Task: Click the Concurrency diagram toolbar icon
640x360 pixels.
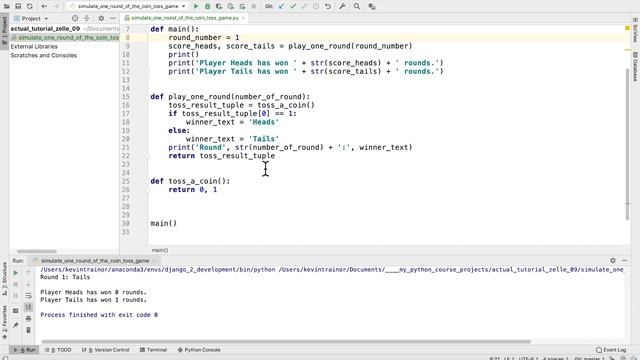Action: (242, 7)
